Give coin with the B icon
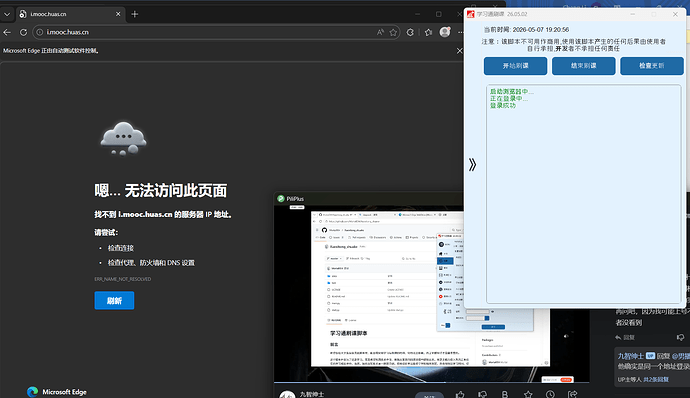The height and width of the screenshot is (398, 690). [505, 394]
